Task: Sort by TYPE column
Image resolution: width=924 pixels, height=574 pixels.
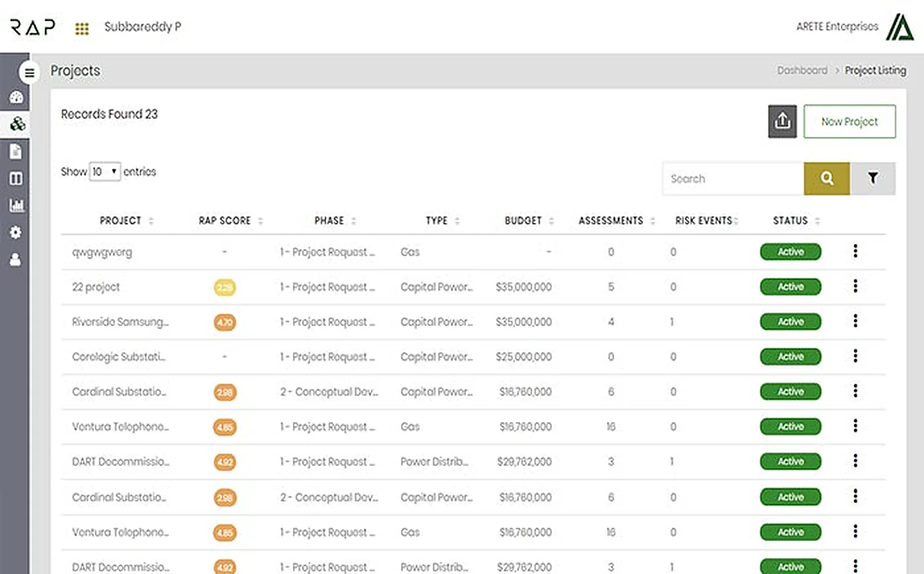Action: [x=442, y=221]
